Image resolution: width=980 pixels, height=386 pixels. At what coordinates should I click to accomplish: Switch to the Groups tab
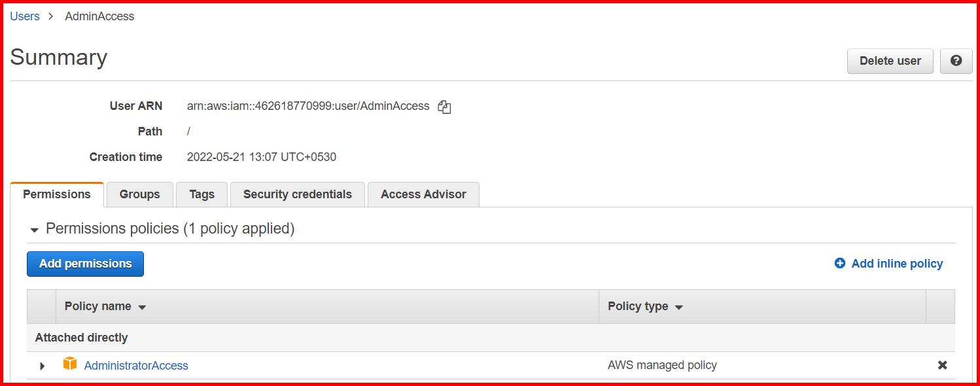coord(139,194)
